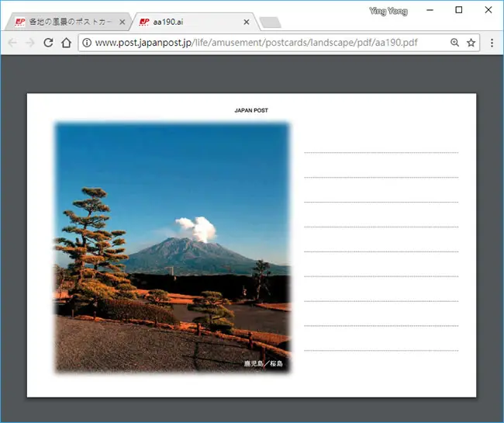Open a new tab

point(271,23)
